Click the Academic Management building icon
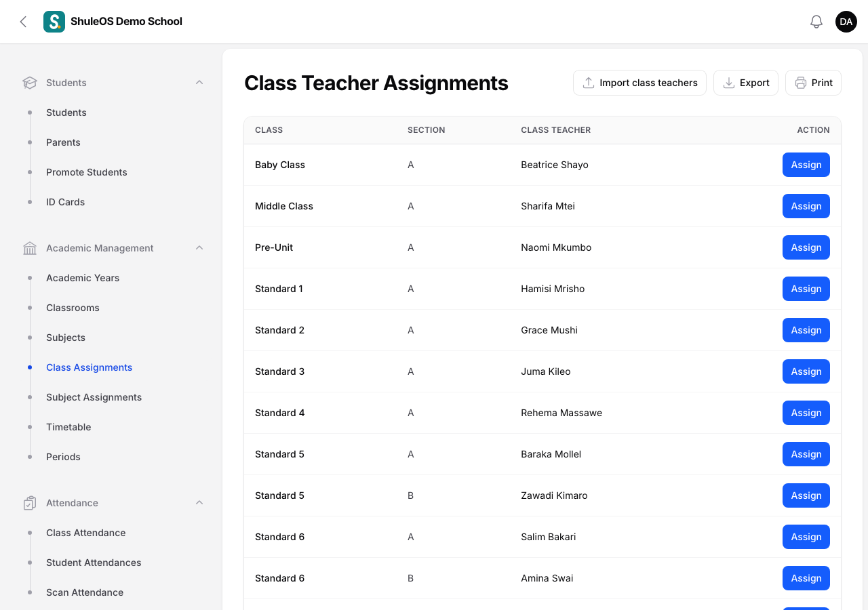This screenshot has width=868, height=610. tap(30, 248)
